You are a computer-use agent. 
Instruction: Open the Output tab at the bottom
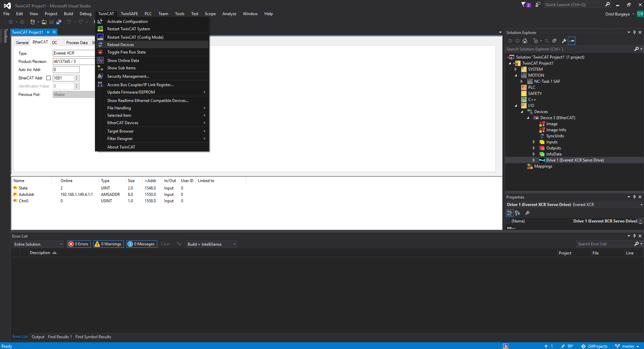38,337
